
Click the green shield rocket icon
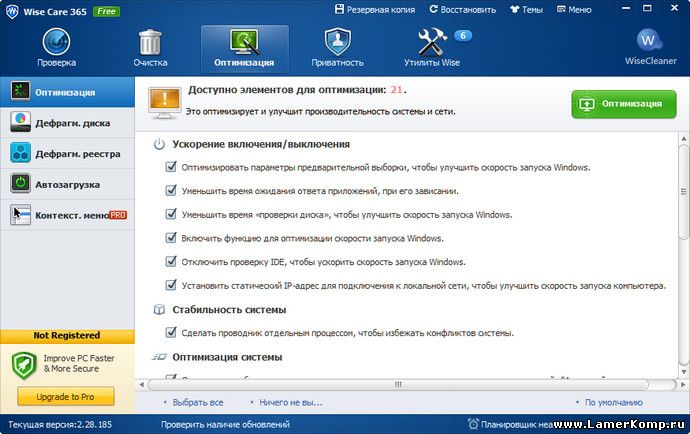tap(24, 365)
